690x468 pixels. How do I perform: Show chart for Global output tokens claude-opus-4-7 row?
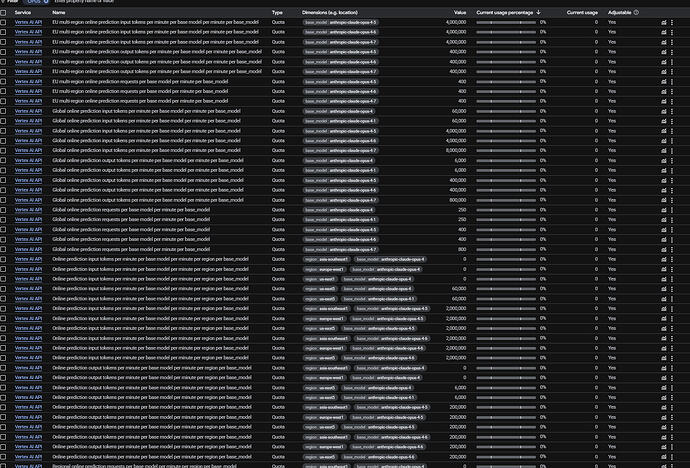point(664,200)
